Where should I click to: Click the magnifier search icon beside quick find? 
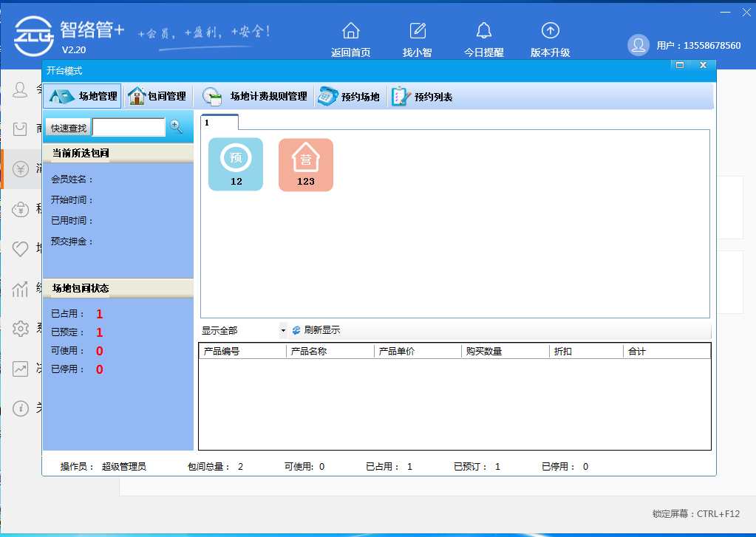177,127
